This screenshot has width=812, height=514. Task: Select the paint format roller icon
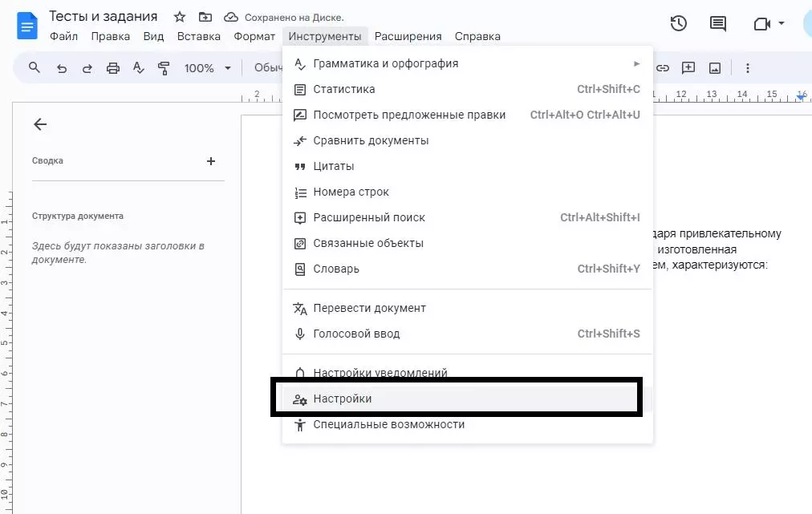point(164,68)
